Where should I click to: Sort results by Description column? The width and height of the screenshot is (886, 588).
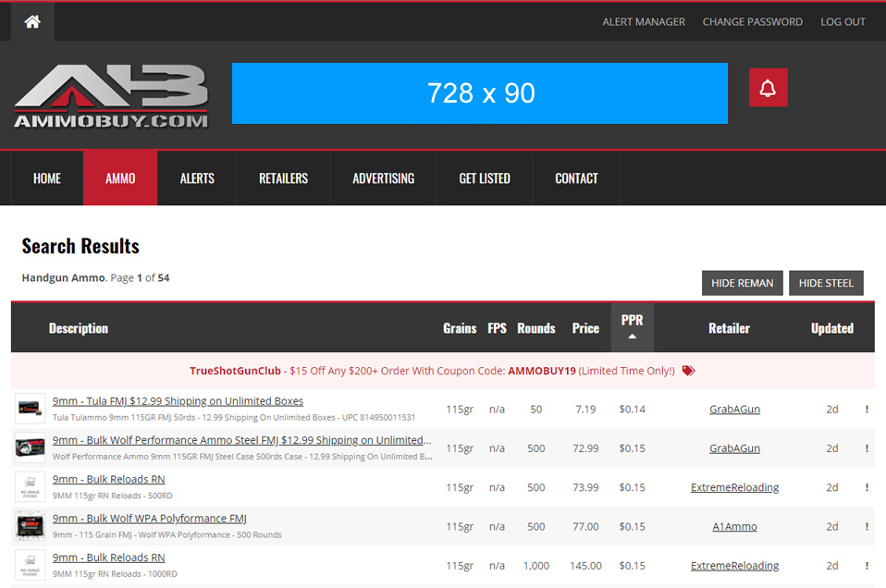click(79, 328)
